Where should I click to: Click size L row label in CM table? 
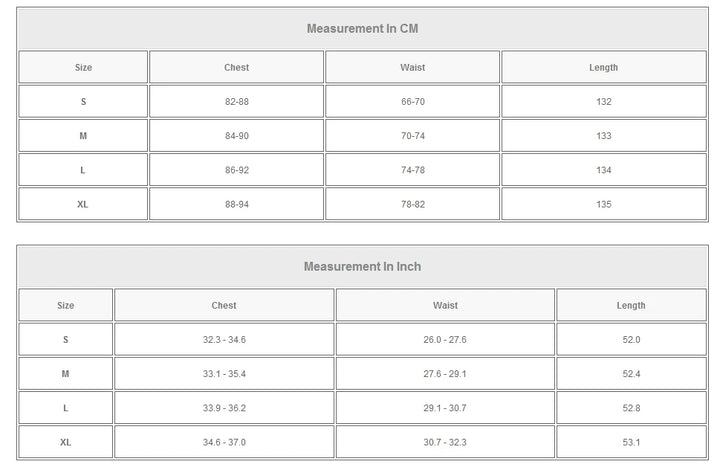tap(83, 170)
